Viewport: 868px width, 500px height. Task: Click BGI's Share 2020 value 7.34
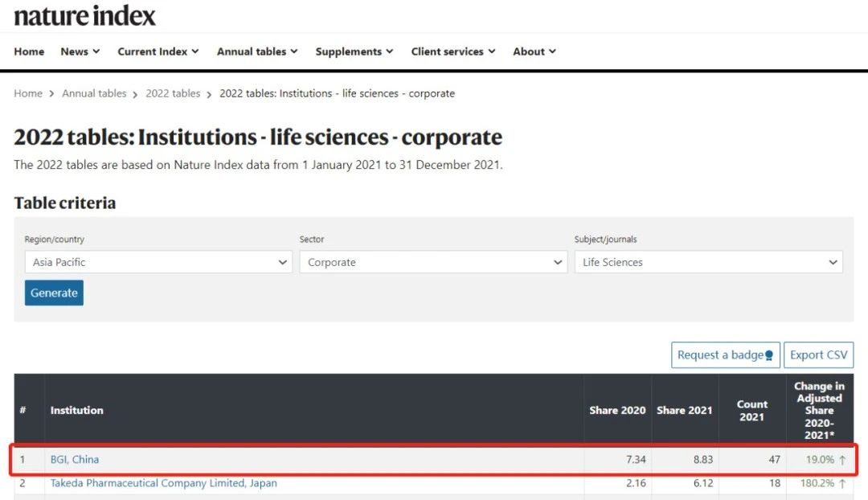point(636,460)
